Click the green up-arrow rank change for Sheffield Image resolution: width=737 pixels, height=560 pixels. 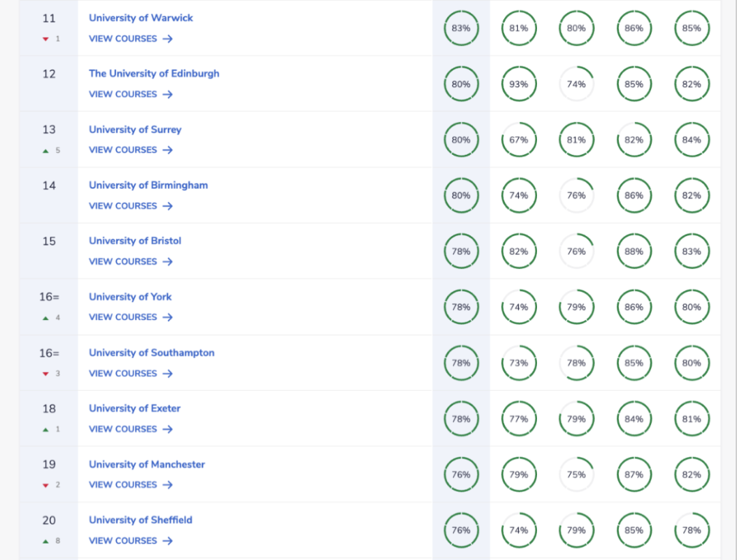[46, 542]
